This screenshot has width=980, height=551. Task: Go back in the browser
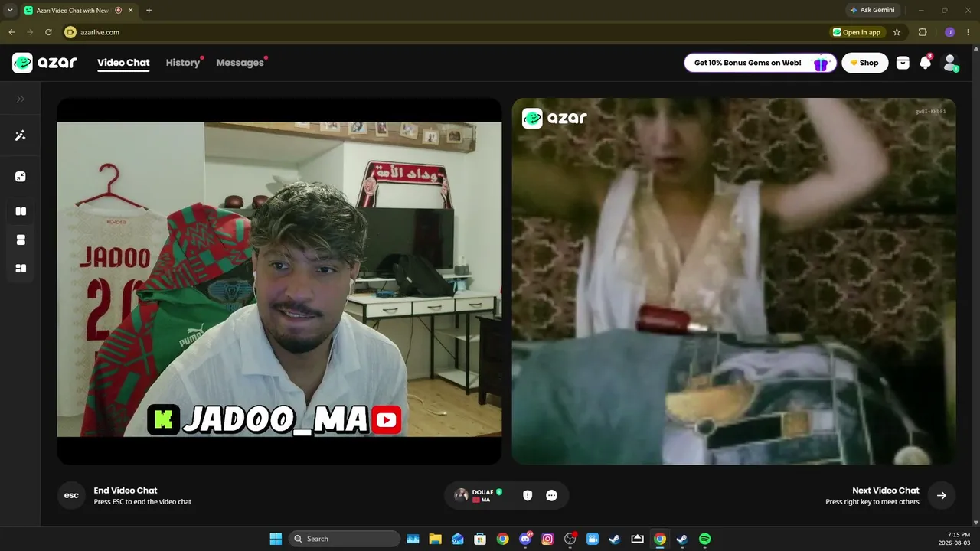point(11,32)
